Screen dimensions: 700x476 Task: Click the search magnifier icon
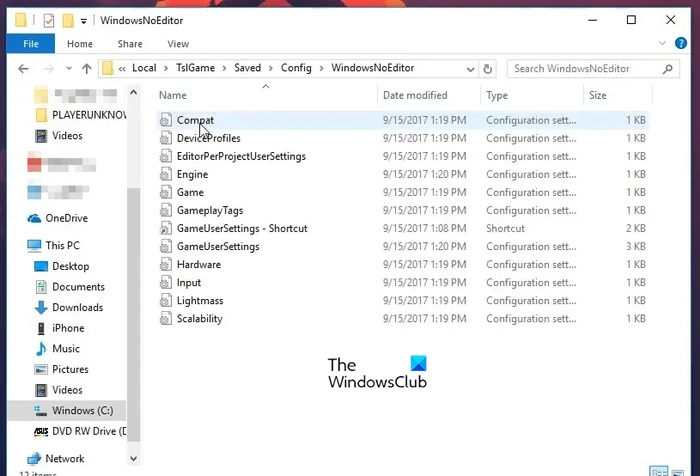pos(667,69)
